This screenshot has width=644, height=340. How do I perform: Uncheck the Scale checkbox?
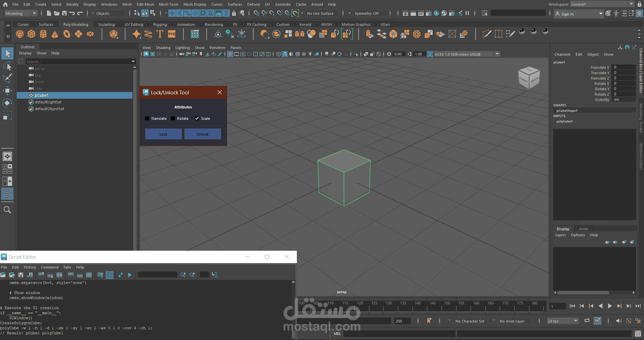pos(197,118)
